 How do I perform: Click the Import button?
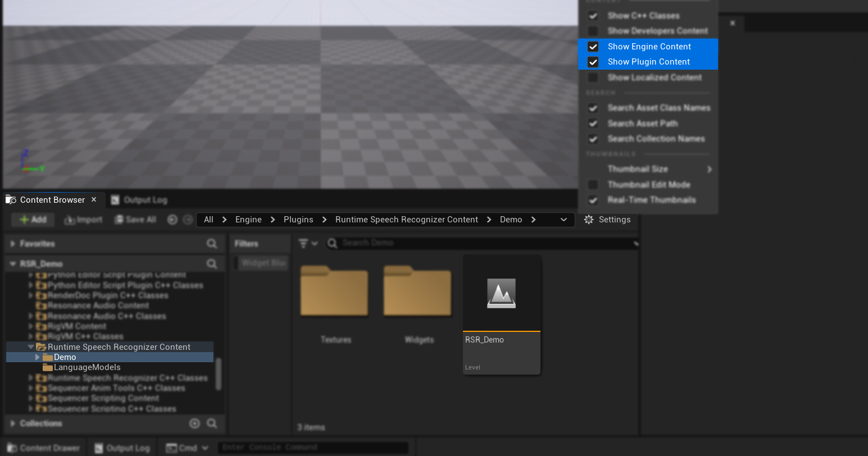(x=83, y=220)
